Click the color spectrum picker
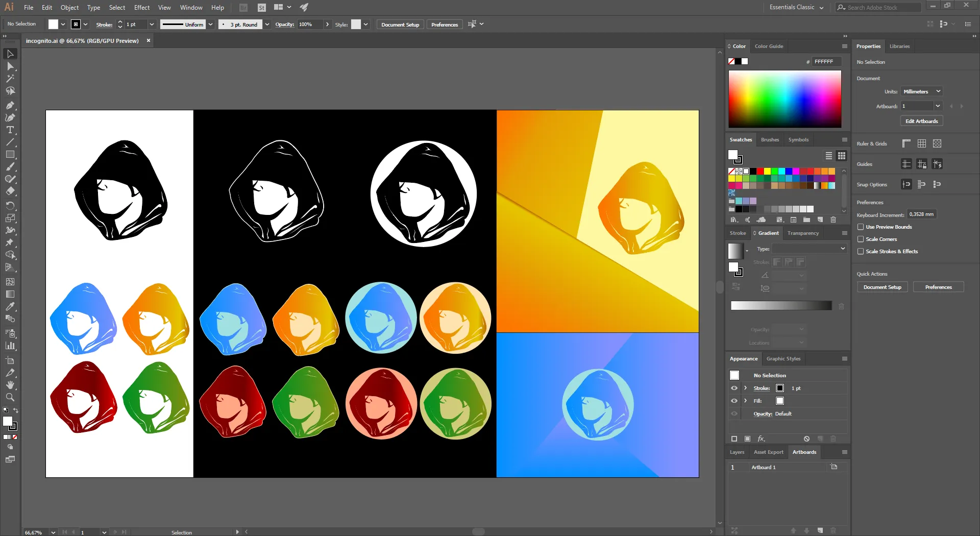The width and height of the screenshot is (980, 536). click(x=785, y=99)
